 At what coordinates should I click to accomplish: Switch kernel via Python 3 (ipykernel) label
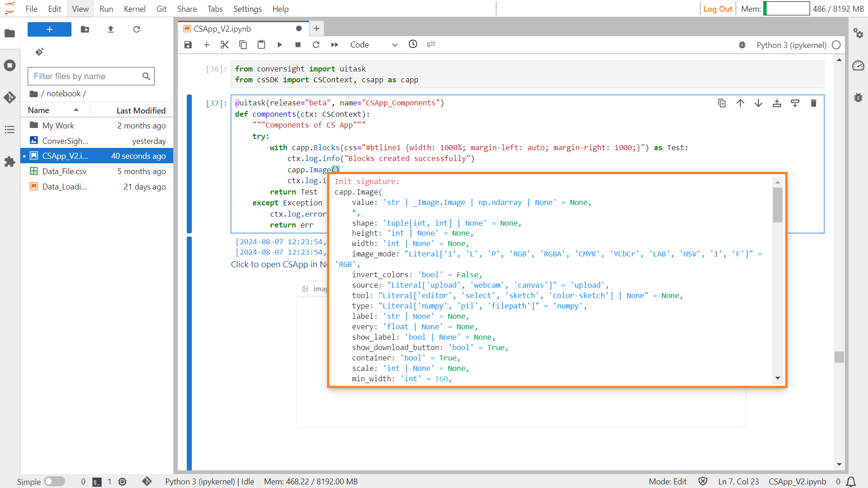coord(791,45)
